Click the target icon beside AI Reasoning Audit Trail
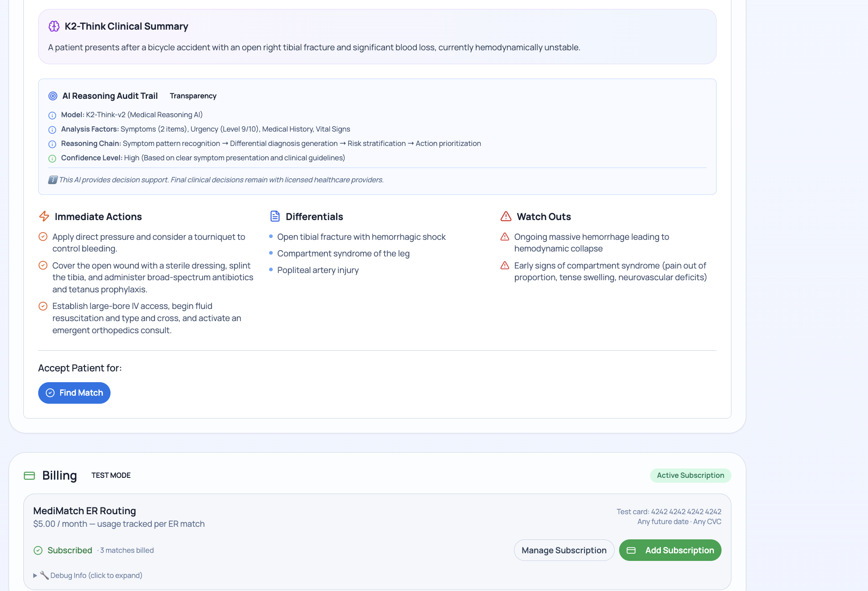The image size is (868, 591). [53, 96]
